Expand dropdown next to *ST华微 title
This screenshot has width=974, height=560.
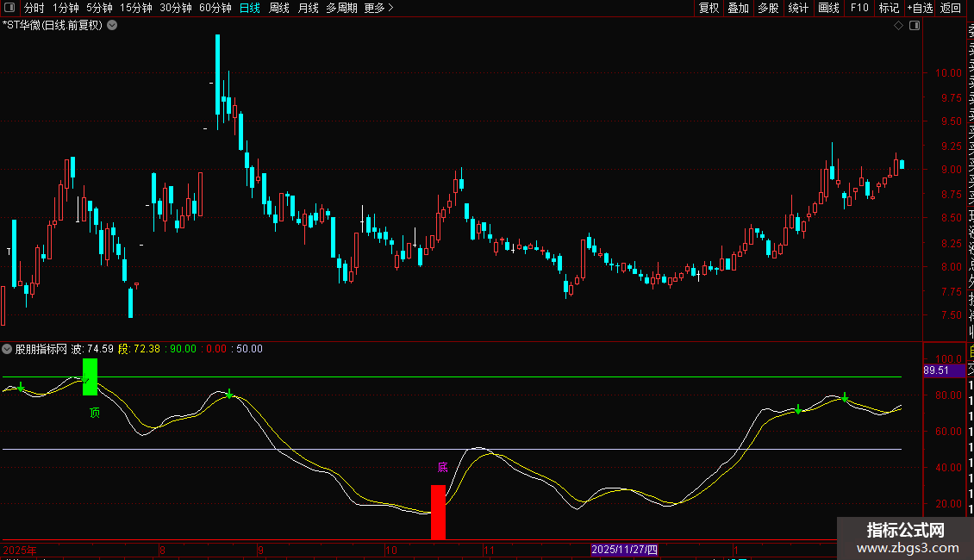pyautogui.click(x=112, y=26)
